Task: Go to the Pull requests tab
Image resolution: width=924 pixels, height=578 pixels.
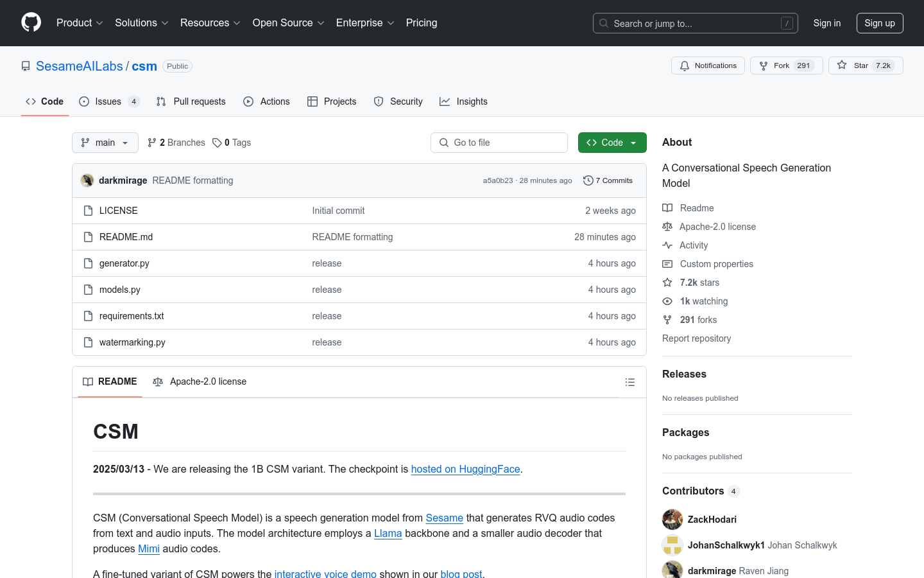Action: point(191,101)
